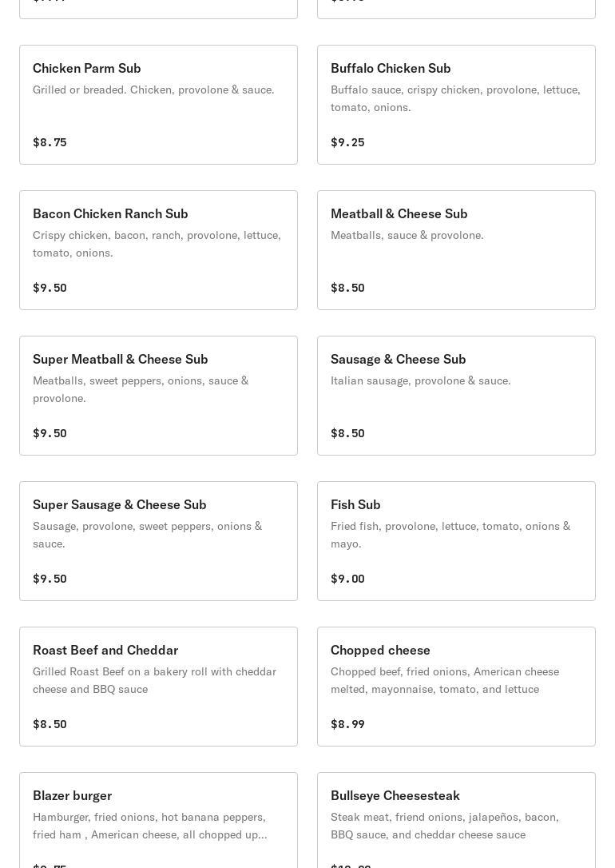Open the Super Sausage & Cheese Sub

click(x=158, y=541)
